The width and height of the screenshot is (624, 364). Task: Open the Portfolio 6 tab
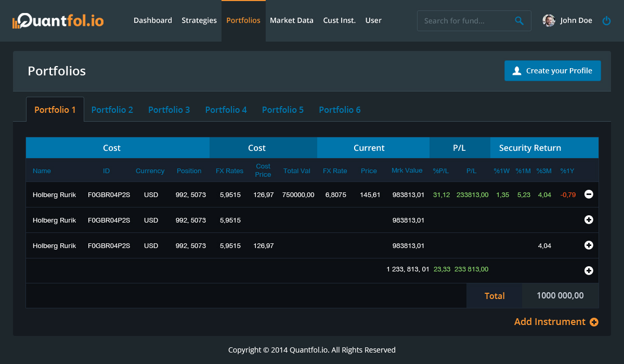click(x=340, y=110)
